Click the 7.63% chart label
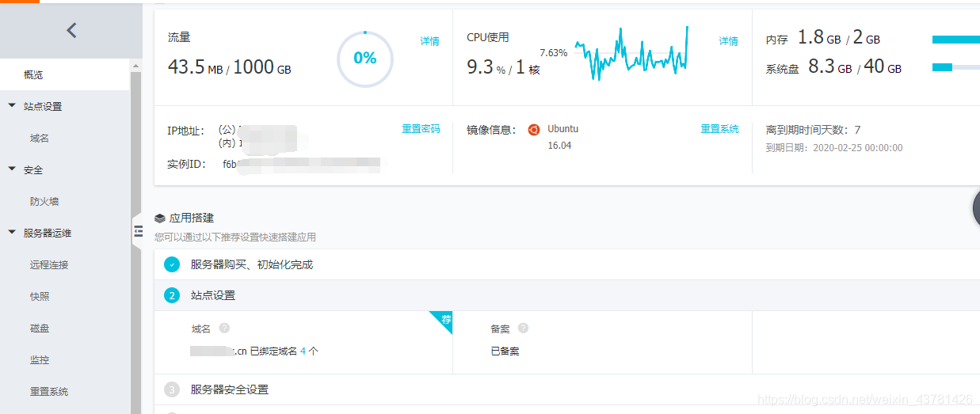Screen dimensions: 980x414 tap(554, 53)
